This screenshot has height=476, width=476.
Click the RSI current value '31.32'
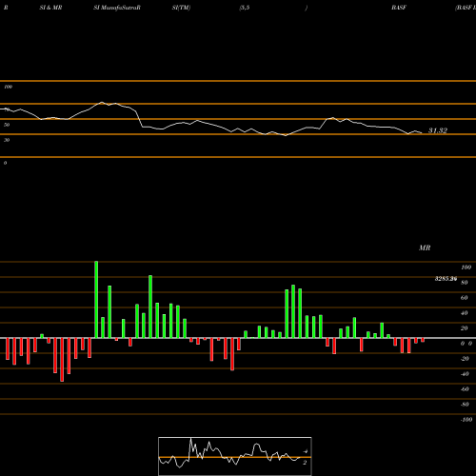pos(438,130)
